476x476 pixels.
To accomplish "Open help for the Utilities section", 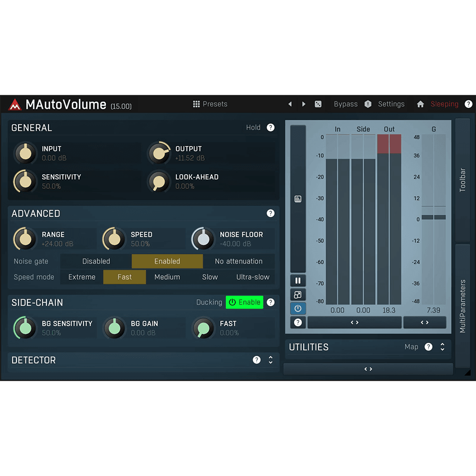I will coord(429,347).
